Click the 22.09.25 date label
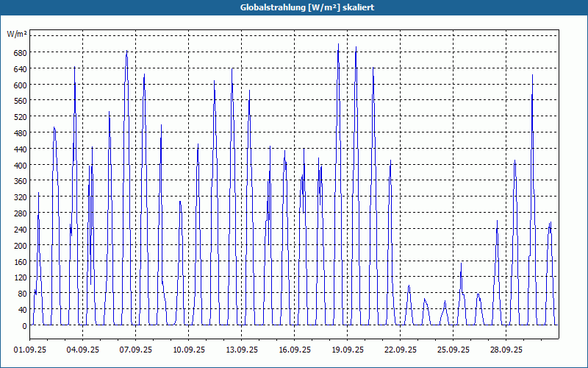Screen dimensions: 588x368 pos(400,350)
